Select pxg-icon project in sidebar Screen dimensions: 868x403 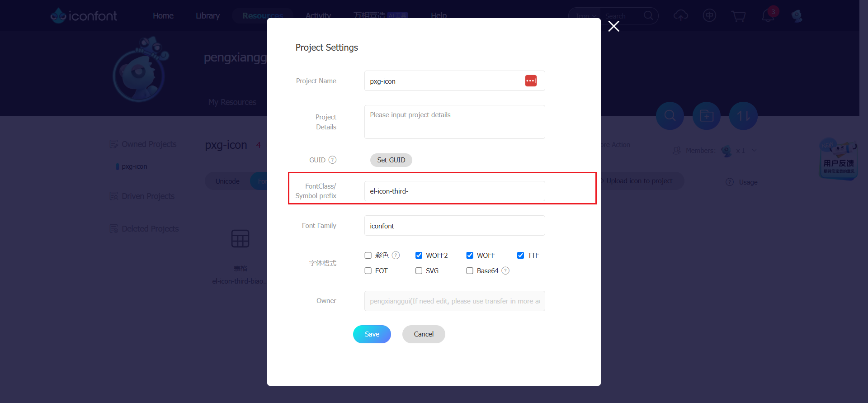point(134,166)
